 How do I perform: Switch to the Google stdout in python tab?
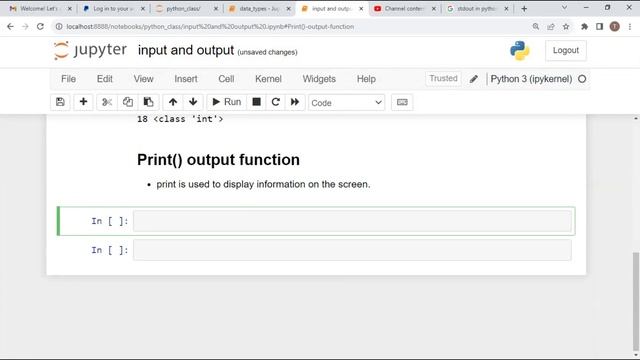(477, 9)
